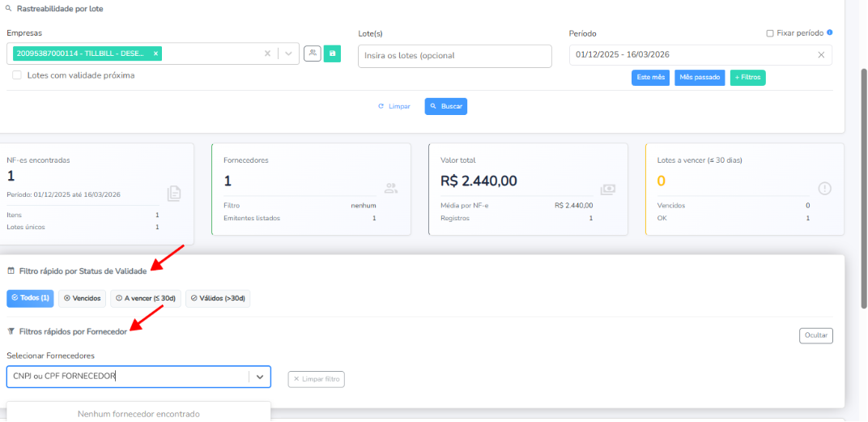
Task: Toggle the Fixar período checkbox
Action: click(x=770, y=33)
